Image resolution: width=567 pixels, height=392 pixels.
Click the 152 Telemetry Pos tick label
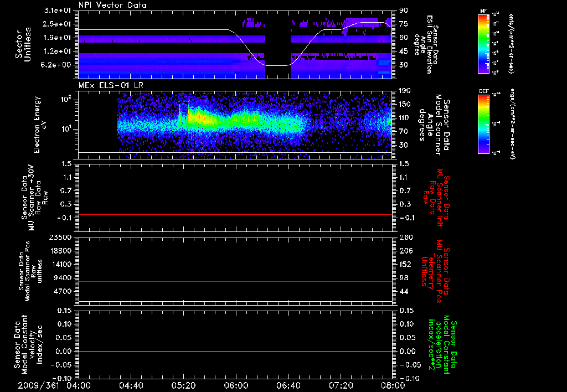(x=405, y=264)
